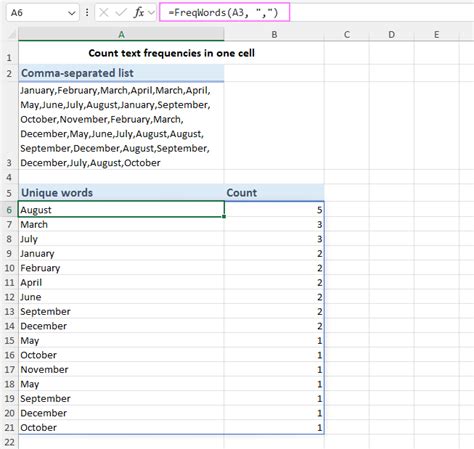This screenshot has width=474, height=449.
Task: Click the Select All corner triangle
Action: (x=12, y=34)
